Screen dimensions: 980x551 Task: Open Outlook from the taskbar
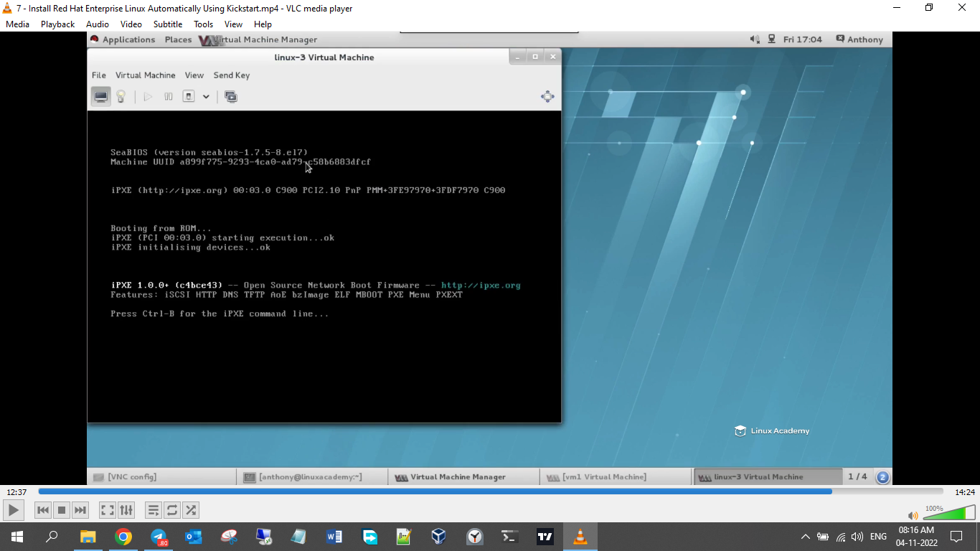point(194,537)
